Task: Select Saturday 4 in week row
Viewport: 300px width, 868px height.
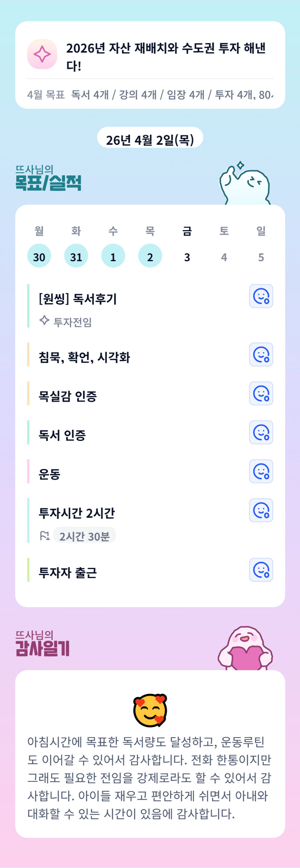Action: click(224, 257)
